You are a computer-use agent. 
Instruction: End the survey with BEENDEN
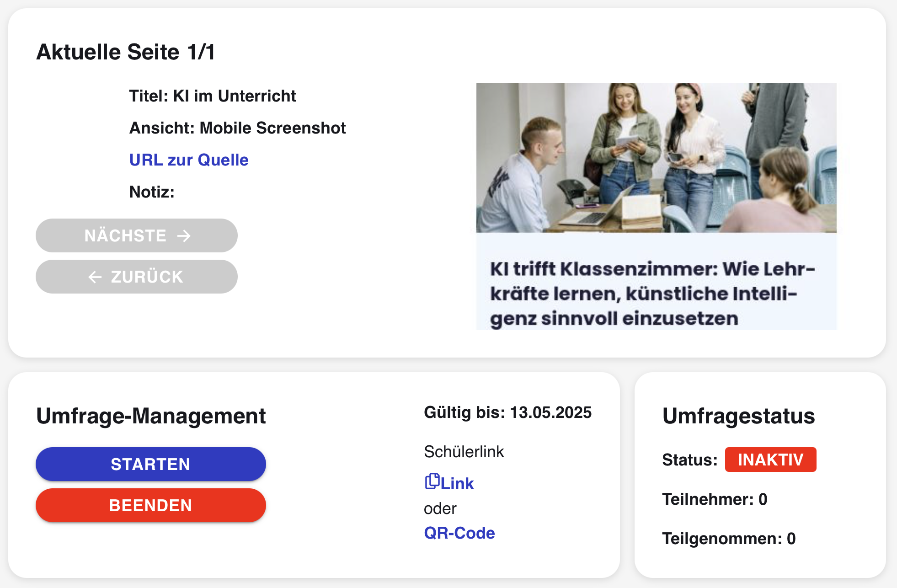point(151,505)
